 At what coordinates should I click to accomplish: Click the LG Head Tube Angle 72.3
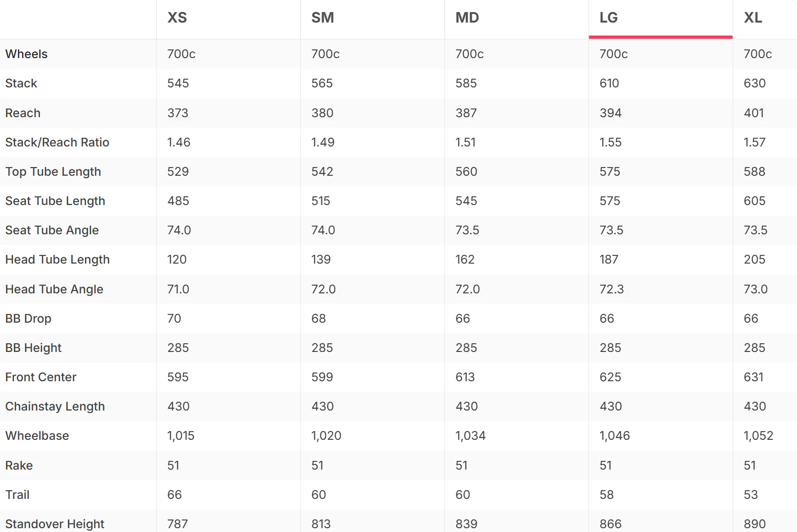pyautogui.click(x=612, y=290)
